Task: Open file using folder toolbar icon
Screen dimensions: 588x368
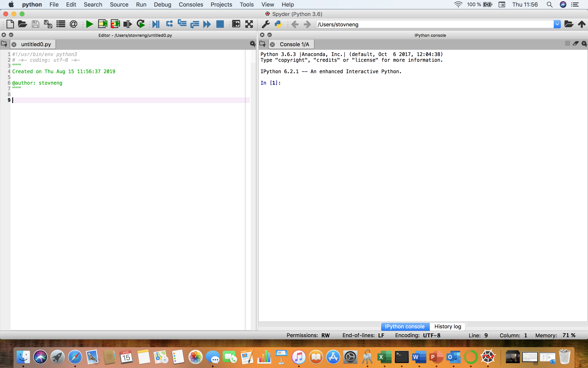Action: (x=22, y=24)
